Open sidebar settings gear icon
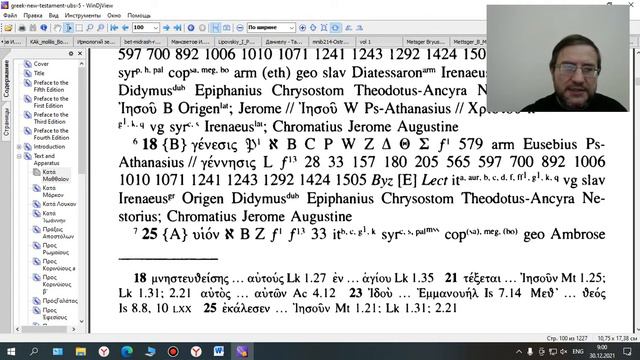640x360 pixels. (x=71, y=53)
